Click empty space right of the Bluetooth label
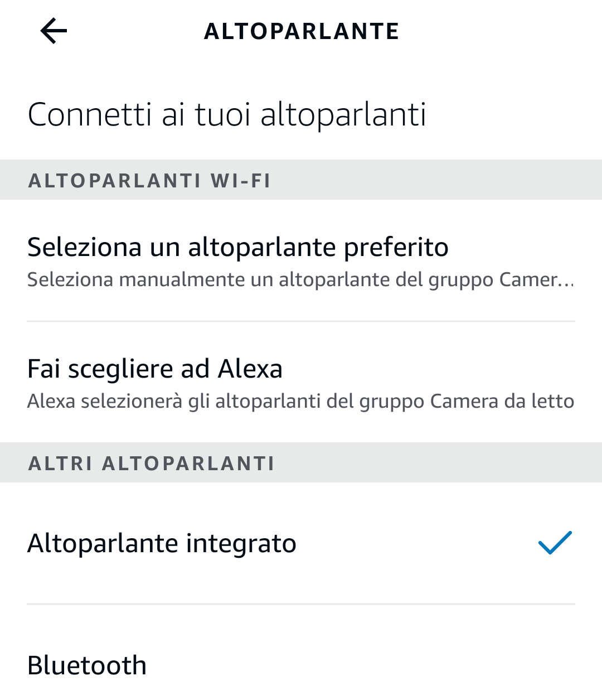Viewport: 602px width, 700px height. (x=362, y=665)
